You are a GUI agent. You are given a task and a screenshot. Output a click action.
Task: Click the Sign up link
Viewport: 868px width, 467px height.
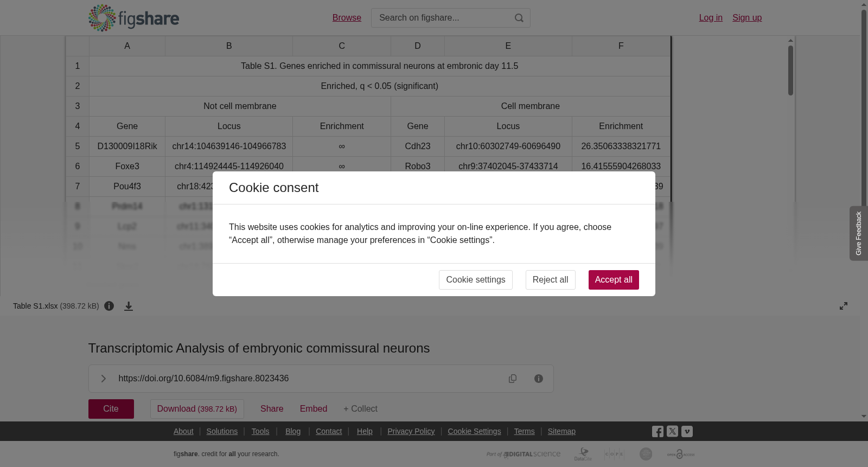[x=747, y=18]
